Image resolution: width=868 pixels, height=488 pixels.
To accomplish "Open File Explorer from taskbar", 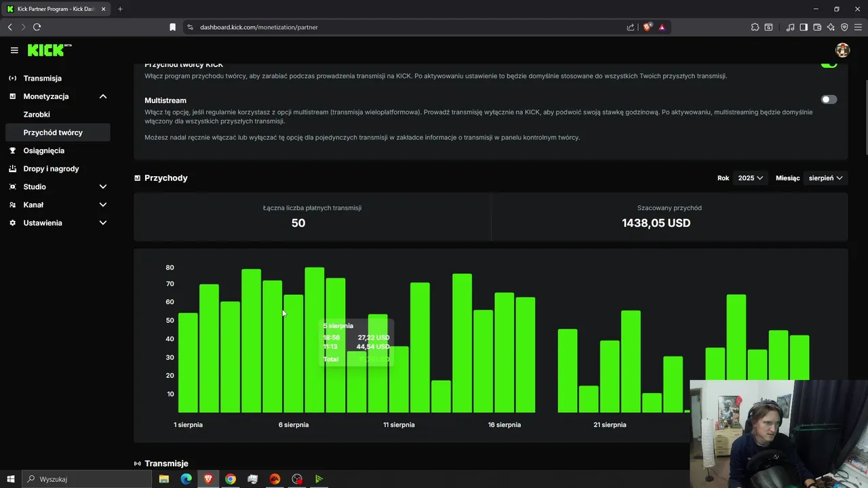I will pyautogui.click(x=164, y=479).
